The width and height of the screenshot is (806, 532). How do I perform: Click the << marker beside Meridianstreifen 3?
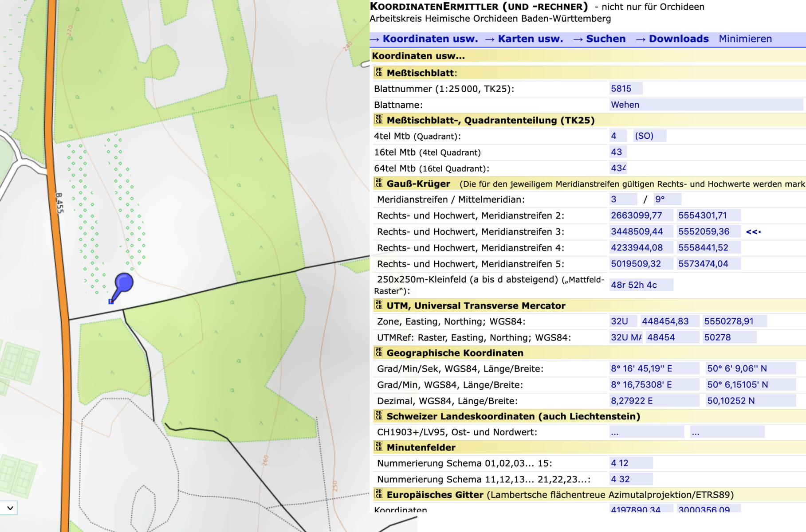click(x=753, y=232)
